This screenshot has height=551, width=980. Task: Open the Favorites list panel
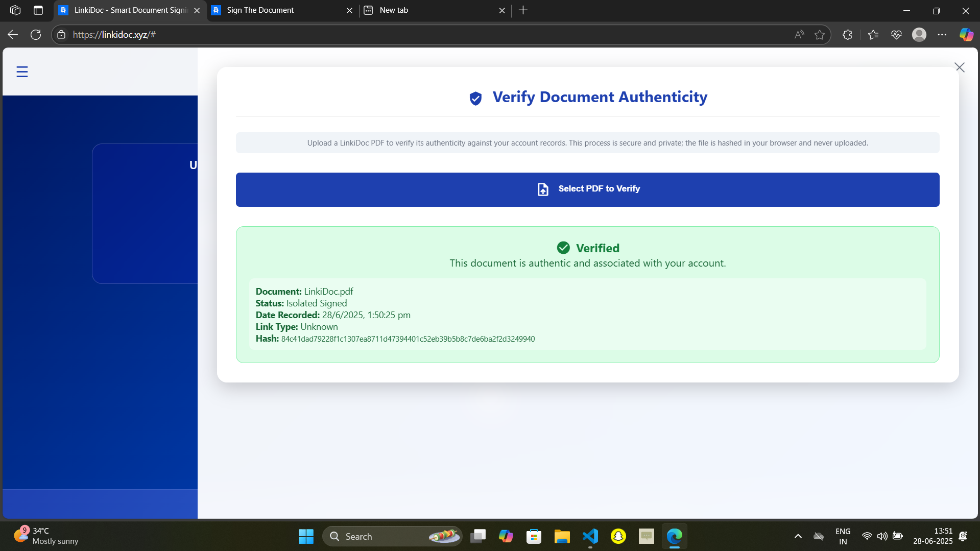pyautogui.click(x=873, y=35)
